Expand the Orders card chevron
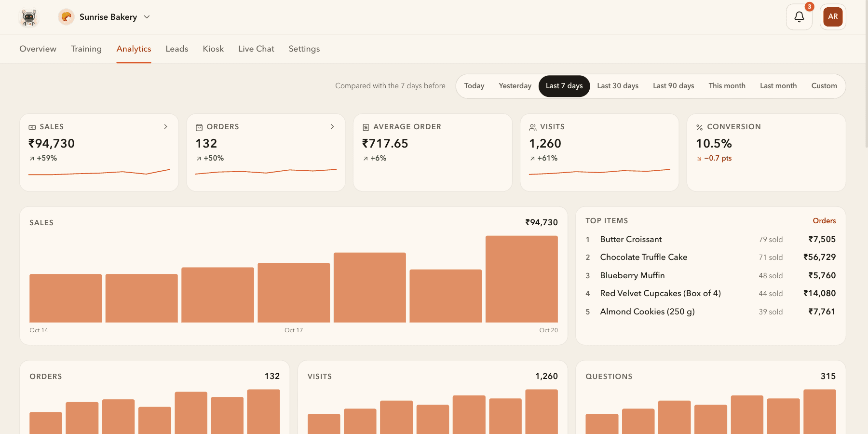The height and width of the screenshot is (434, 868). (x=333, y=126)
